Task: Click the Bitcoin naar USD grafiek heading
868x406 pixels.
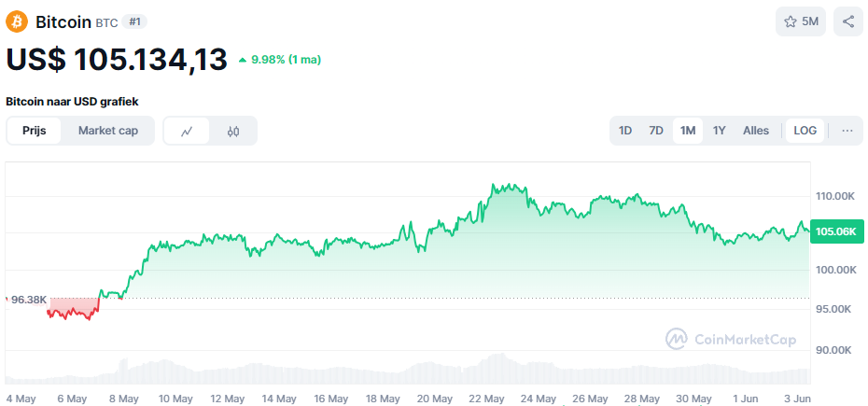Action: coord(72,102)
